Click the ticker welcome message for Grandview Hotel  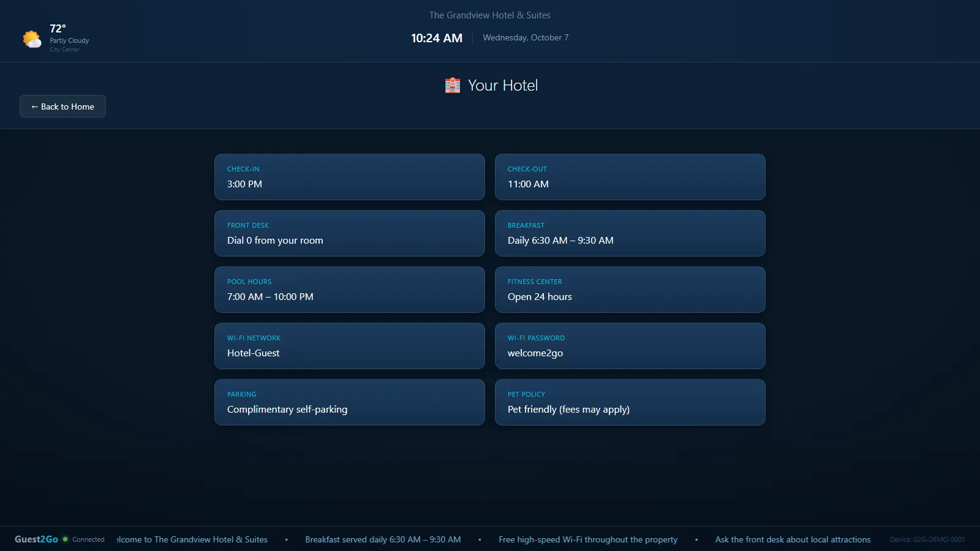tap(192, 539)
